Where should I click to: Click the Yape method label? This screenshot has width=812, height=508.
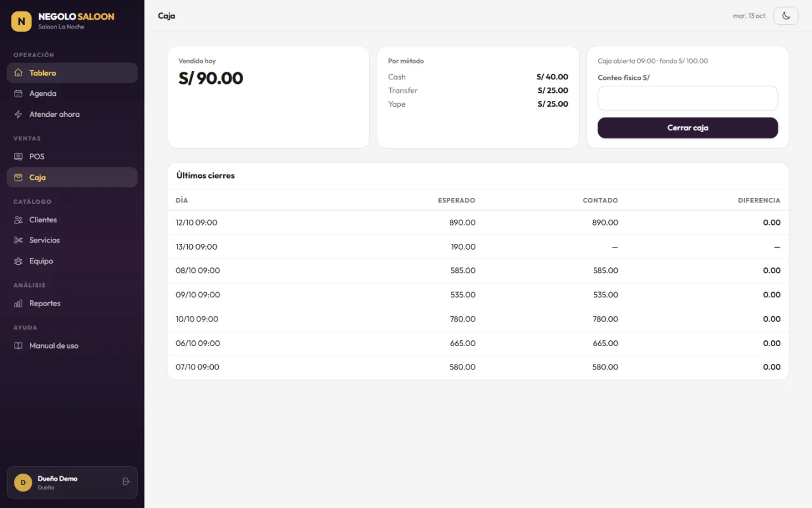coord(396,104)
